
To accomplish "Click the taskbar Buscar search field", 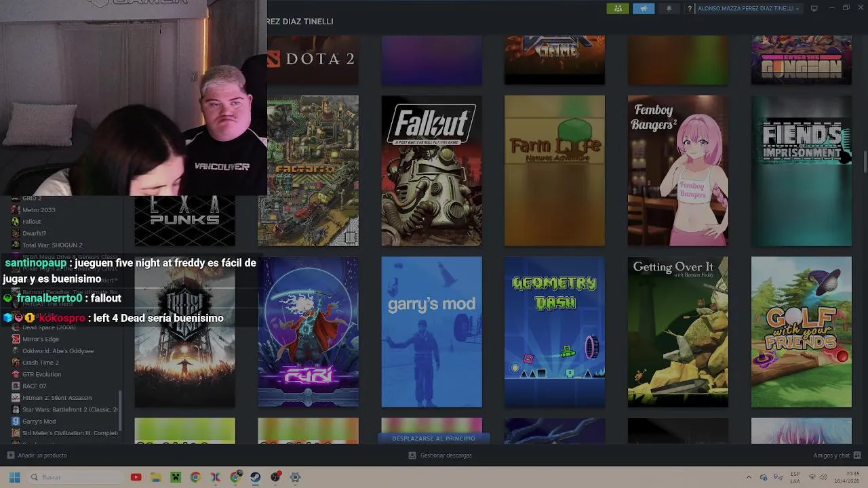I will [x=77, y=477].
